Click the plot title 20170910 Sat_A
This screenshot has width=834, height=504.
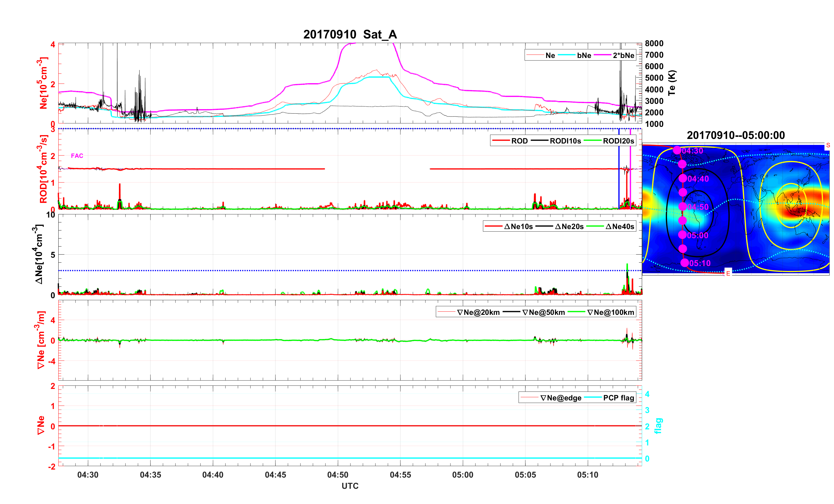(x=350, y=34)
